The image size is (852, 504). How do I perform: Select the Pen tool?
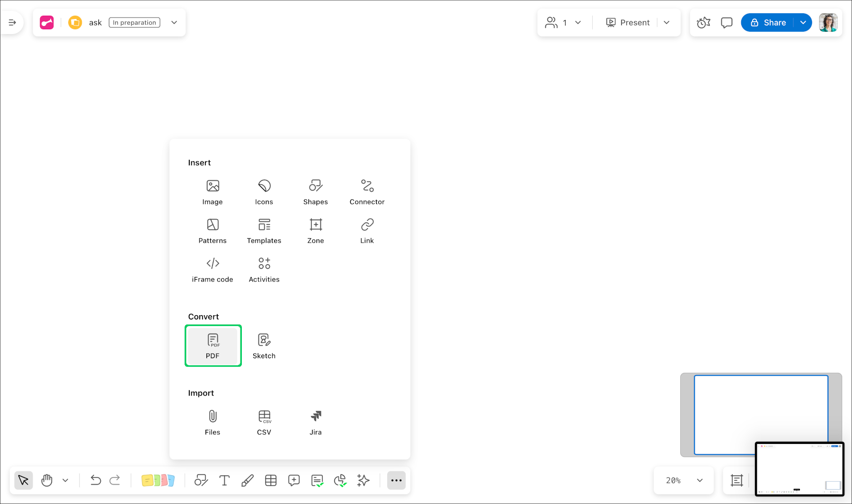tap(248, 480)
